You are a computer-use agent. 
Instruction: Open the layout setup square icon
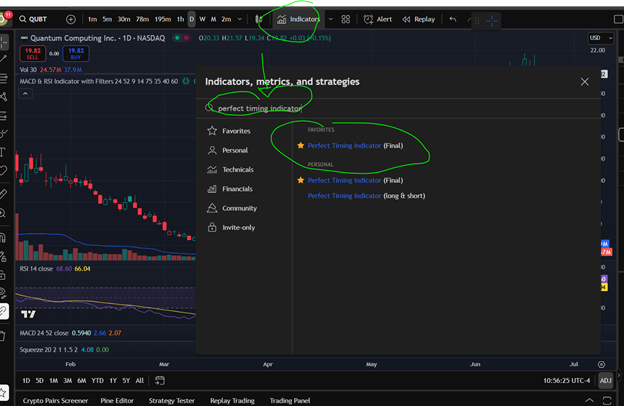(618, 19)
